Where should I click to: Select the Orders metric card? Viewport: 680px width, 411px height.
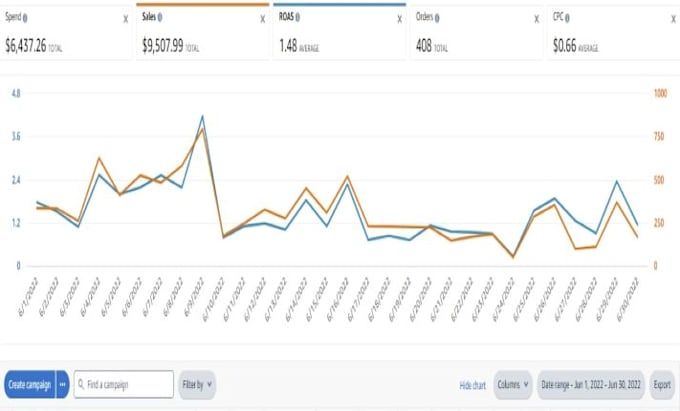476,33
